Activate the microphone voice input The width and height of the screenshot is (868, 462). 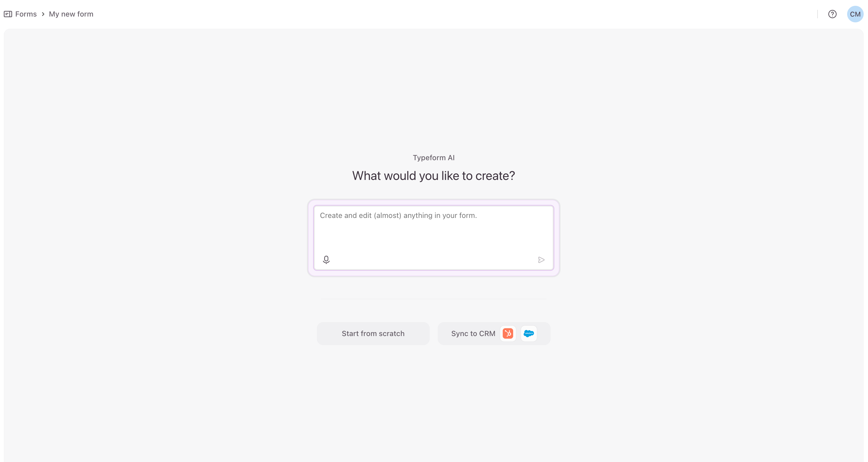coord(326,260)
